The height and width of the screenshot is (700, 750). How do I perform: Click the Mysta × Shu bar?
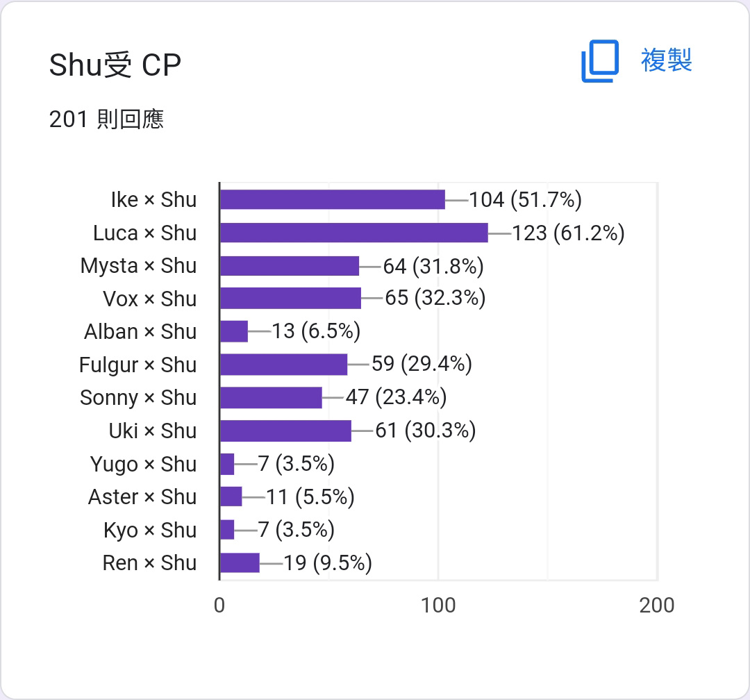(x=290, y=265)
